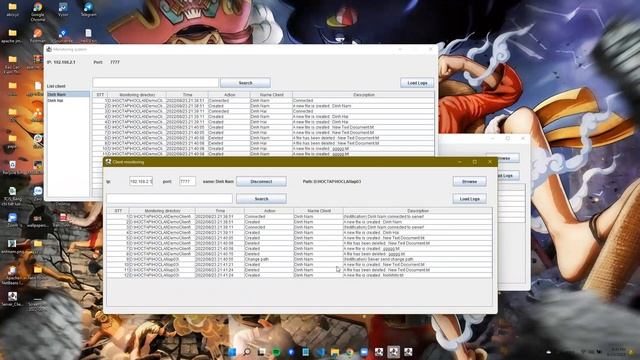Screen dimensions: 640x360
Task: Click Action header in Monitoring system table
Action: 229,95
